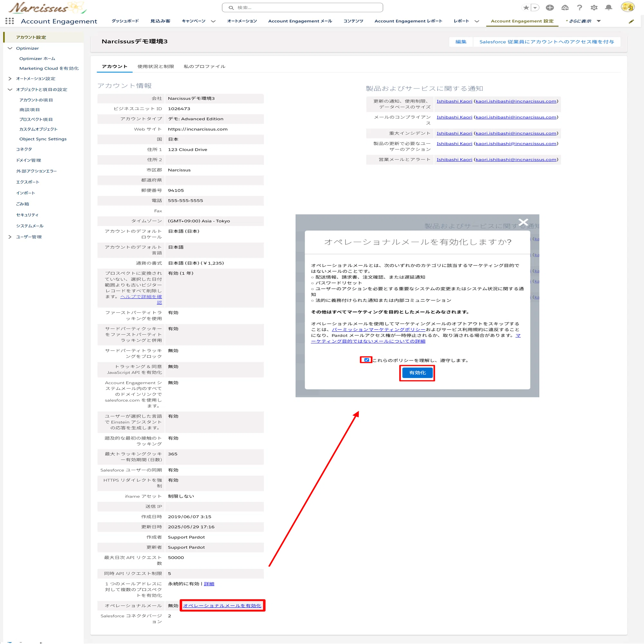Expand the キャンペーン menu chevron
Screen dimensions: 644x644
[x=213, y=21]
